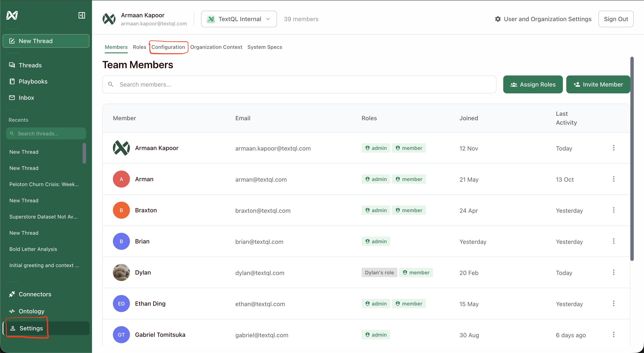The width and height of the screenshot is (644, 353).
Task: Switch to the Organization Context tab
Action: coord(216,47)
